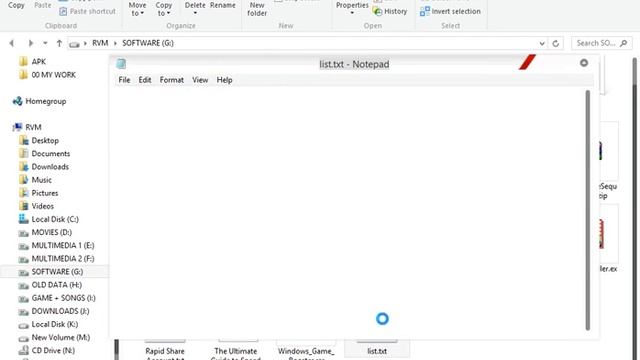
Task: Click Invert selection in Select group
Action: (450, 11)
